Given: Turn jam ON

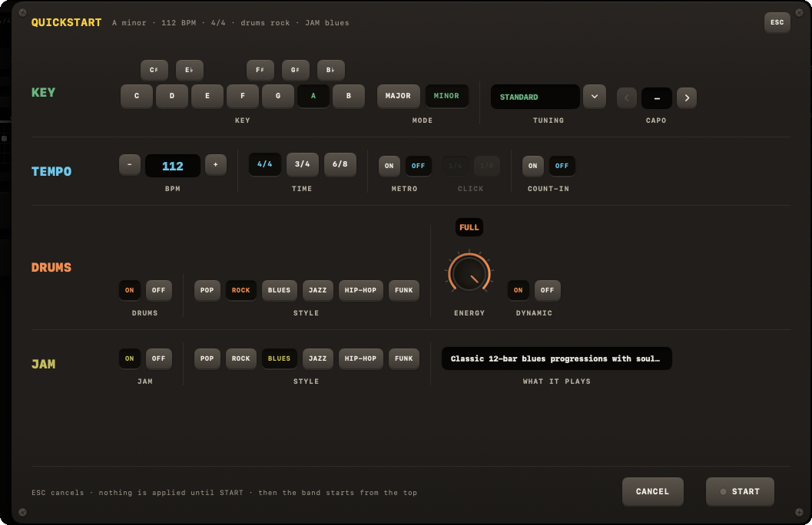Looking at the screenshot, I should tap(130, 358).
